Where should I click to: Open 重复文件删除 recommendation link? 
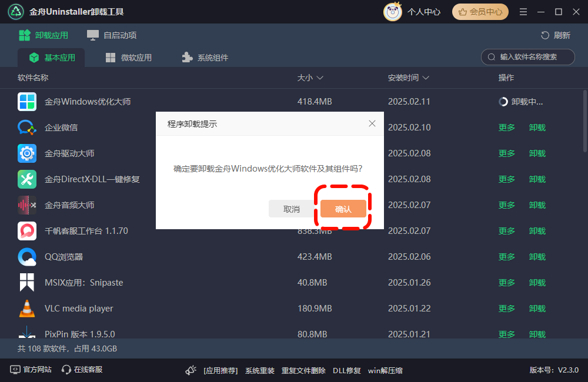pos(303,371)
